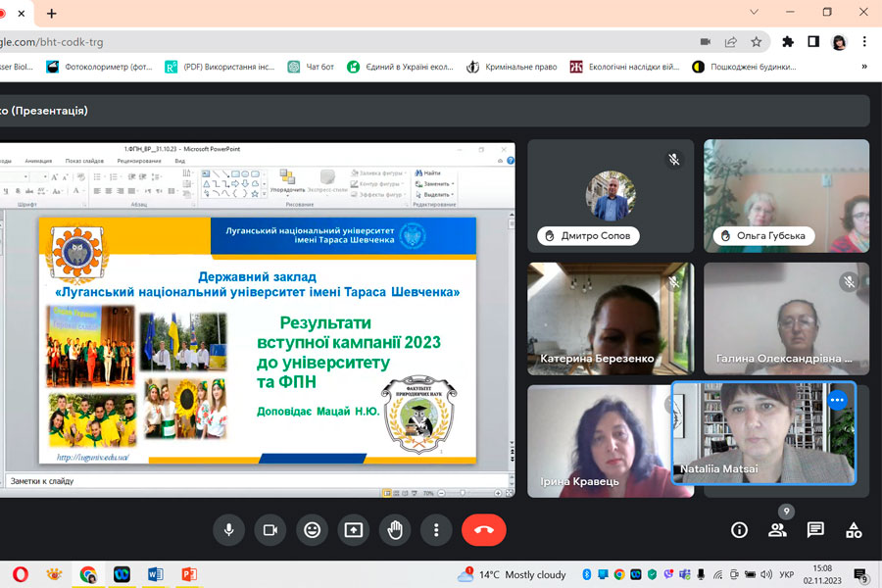Viewport: 882px width, 588px height.
Task: Toggle the camera on or off
Action: 269,530
